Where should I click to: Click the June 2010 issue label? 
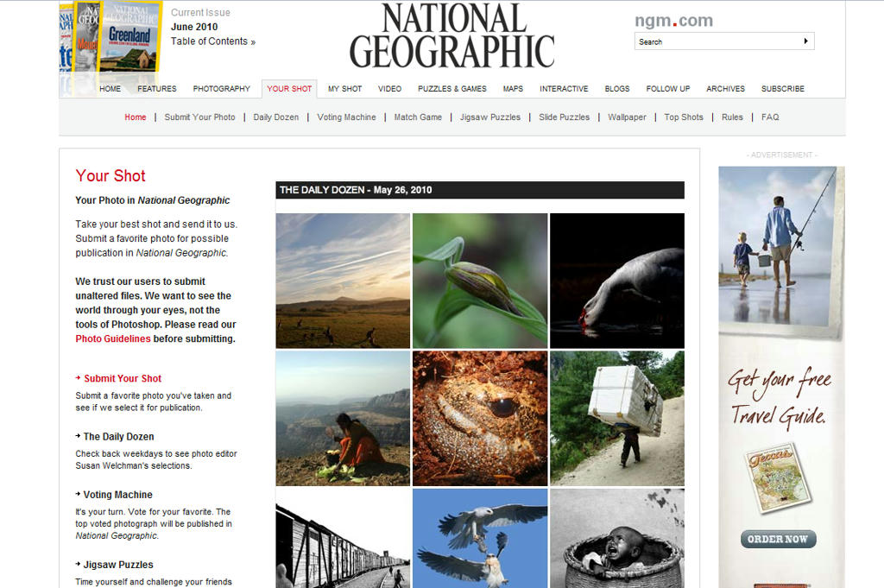194,27
